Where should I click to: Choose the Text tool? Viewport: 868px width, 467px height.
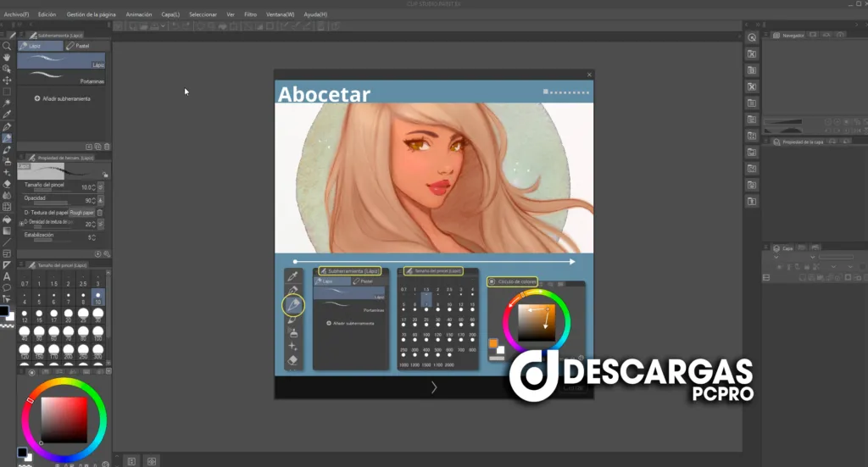(7, 276)
